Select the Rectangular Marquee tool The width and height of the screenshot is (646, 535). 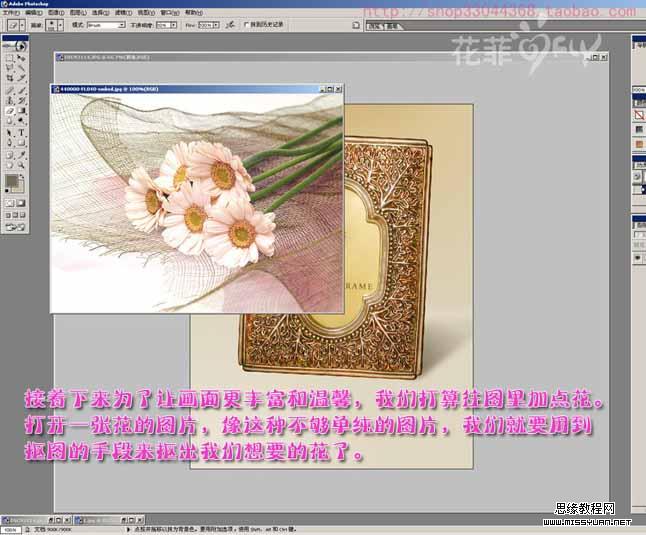[x=9, y=58]
